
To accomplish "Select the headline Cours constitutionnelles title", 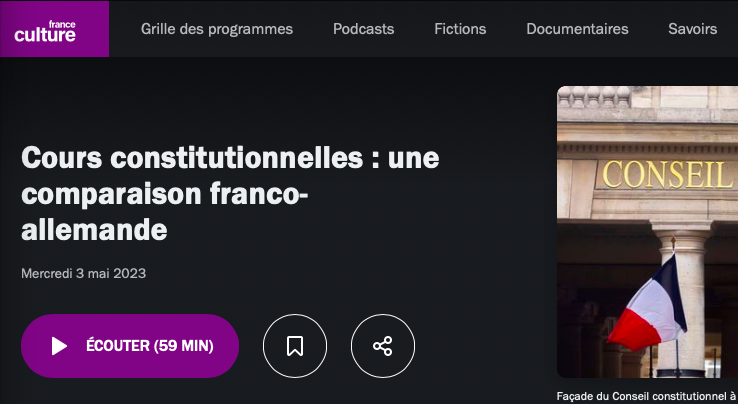I will [230, 194].
